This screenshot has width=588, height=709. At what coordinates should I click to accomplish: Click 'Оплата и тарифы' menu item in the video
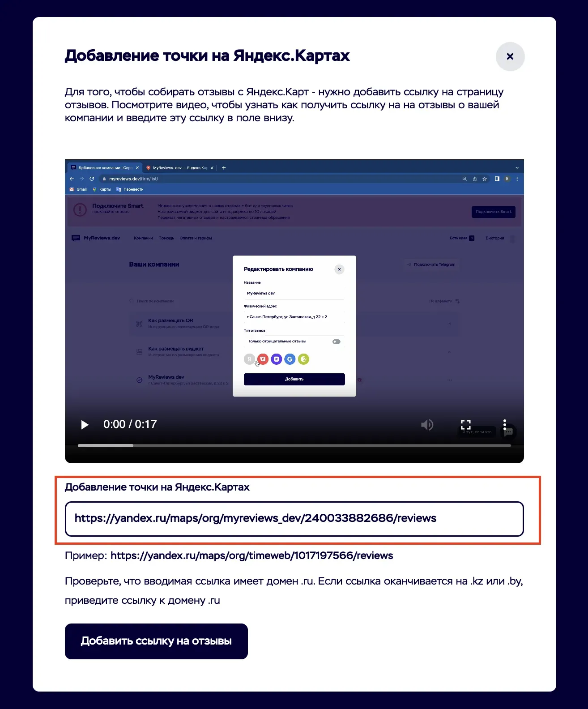[196, 238]
